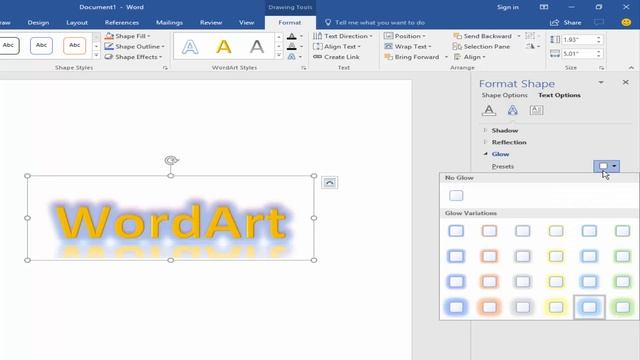640x360 pixels.
Task: Open the Format Shape pane options arrow
Action: (601, 82)
